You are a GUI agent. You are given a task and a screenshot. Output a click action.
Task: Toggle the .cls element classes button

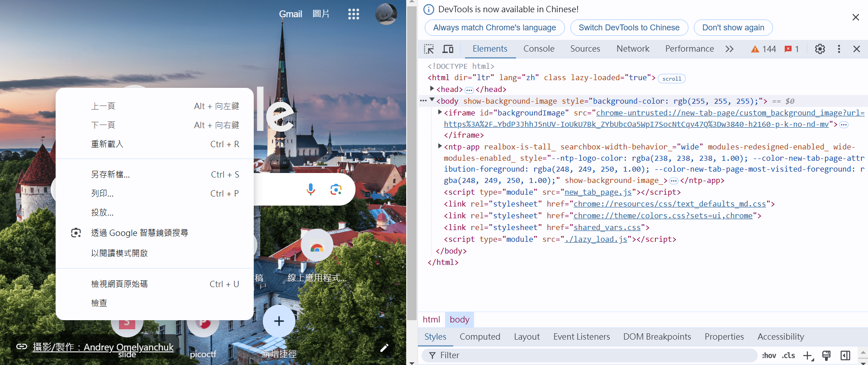pos(788,355)
